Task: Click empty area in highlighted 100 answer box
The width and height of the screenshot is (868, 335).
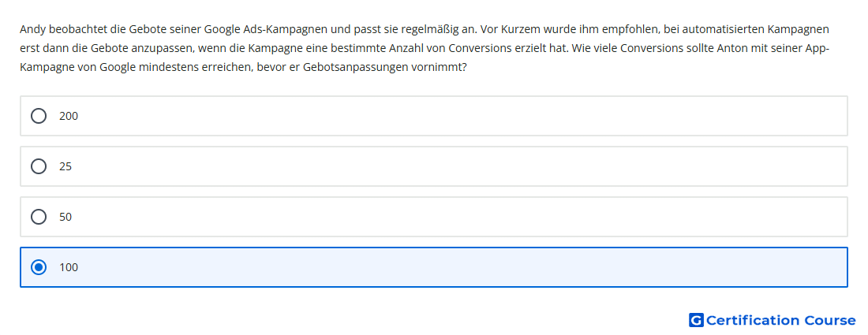Action: (x=443, y=267)
